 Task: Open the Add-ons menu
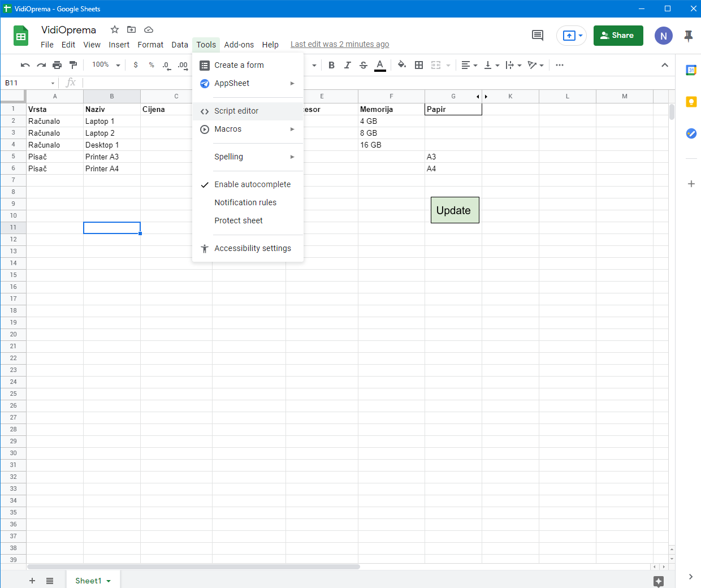(239, 45)
